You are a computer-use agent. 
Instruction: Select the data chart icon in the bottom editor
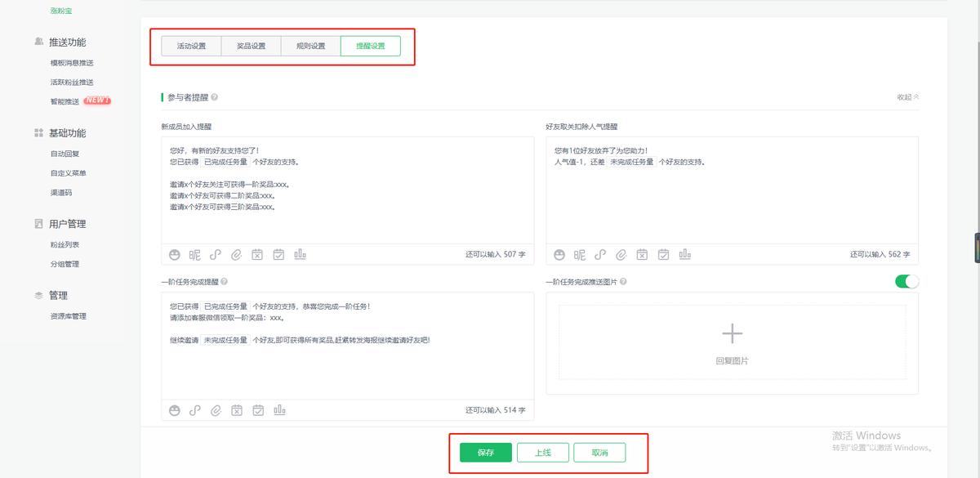278,410
